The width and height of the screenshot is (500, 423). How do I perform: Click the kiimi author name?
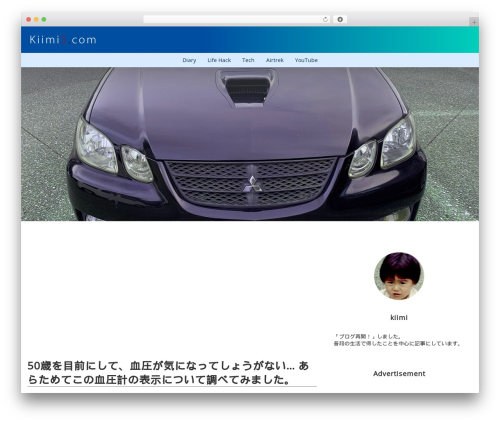(399, 317)
